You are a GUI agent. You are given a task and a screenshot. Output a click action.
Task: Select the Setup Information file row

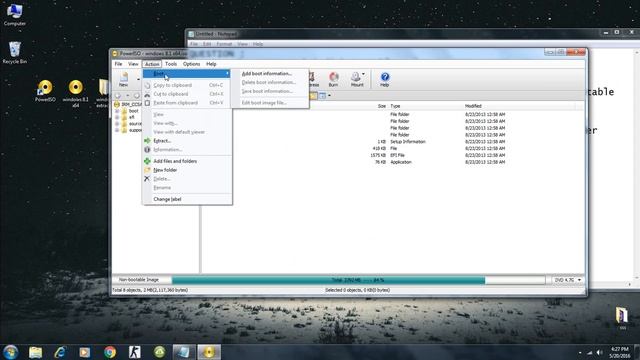click(x=392, y=142)
